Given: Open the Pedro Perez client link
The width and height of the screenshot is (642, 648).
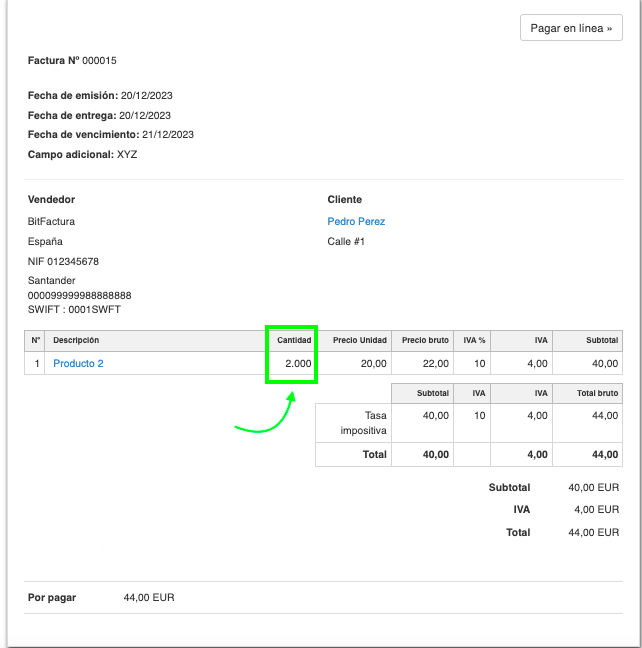Looking at the screenshot, I should (x=356, y=221).
